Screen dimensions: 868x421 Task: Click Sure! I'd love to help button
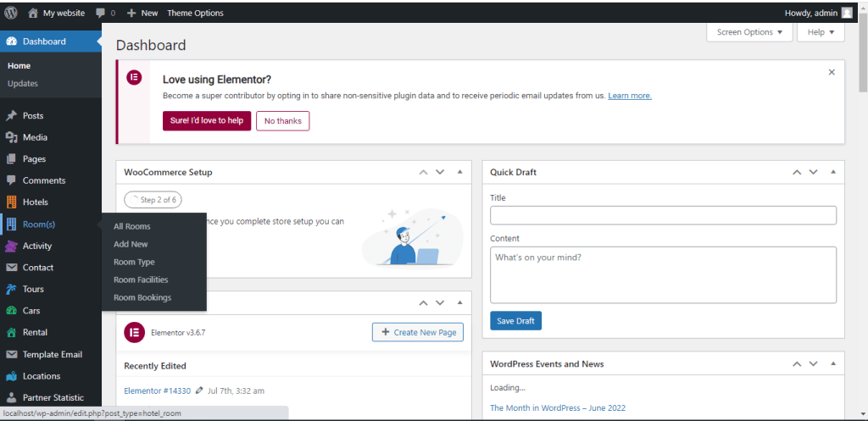207,120
